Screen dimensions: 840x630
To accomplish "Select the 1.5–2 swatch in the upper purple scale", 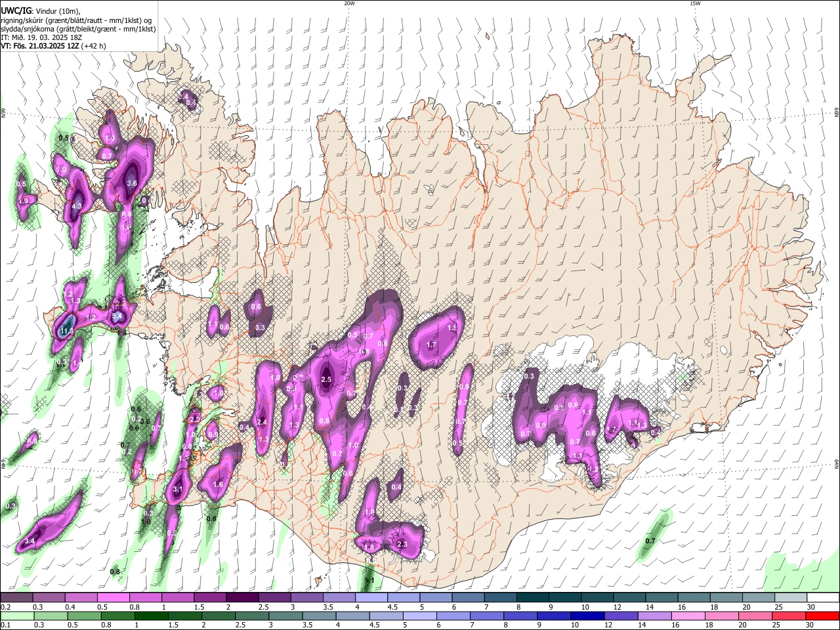I will [209, 598].
